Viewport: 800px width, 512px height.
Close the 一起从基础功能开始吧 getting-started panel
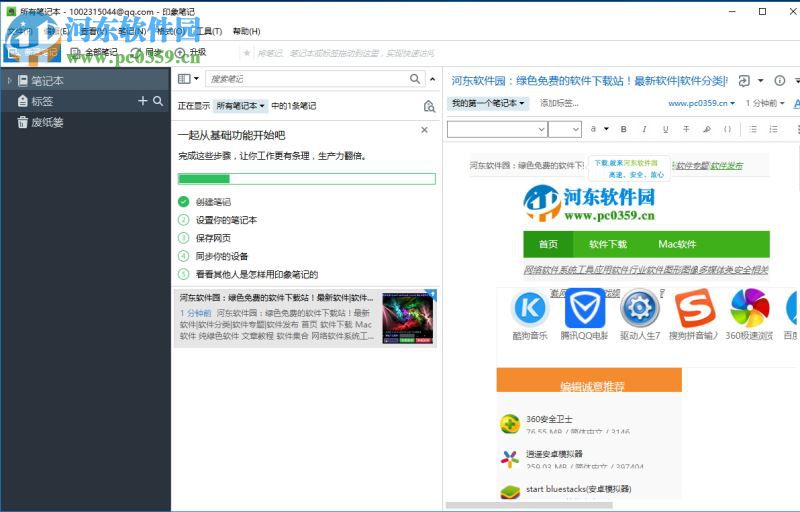[424, 130]
